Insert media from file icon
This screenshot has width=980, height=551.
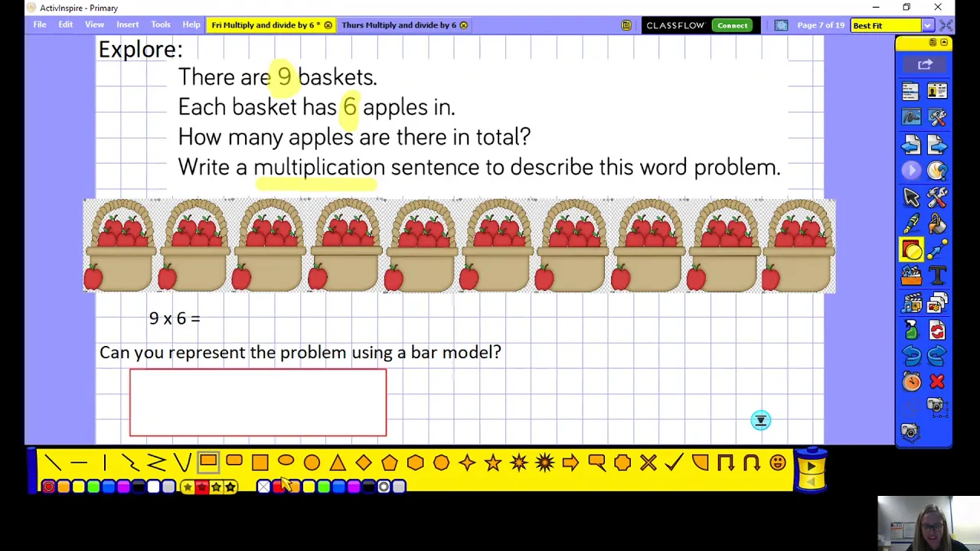910,303
